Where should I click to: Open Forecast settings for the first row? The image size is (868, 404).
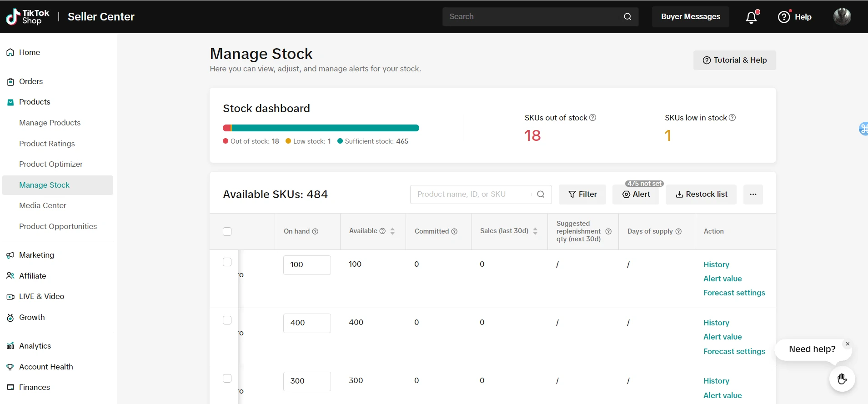(x=734, y=293)
